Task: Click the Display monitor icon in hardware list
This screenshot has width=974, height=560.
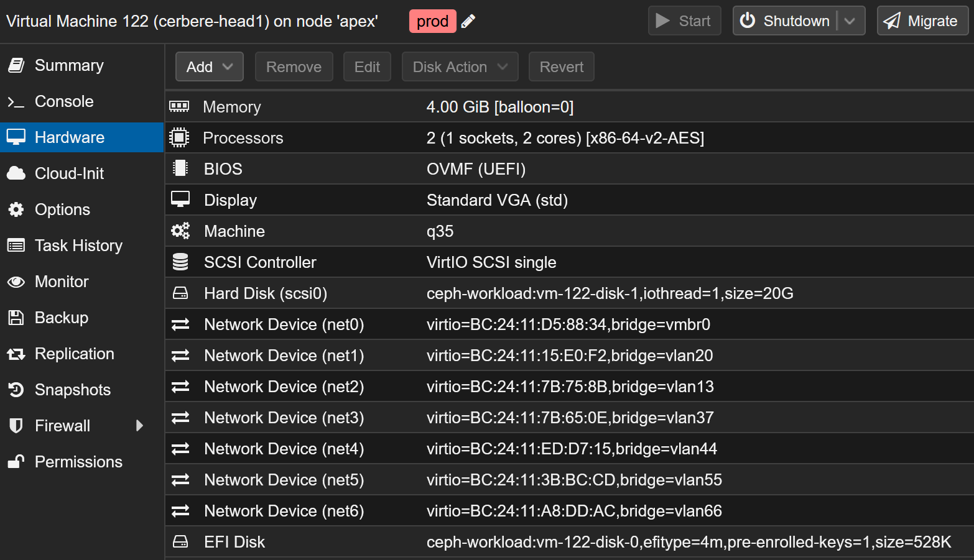Action: 180,200
